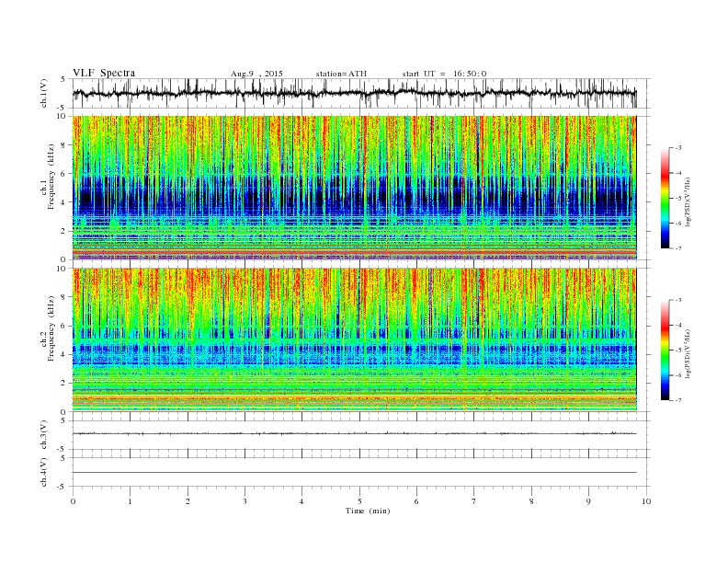
Task: Click time axis tick label '9'
Action: tap(588, 501)
